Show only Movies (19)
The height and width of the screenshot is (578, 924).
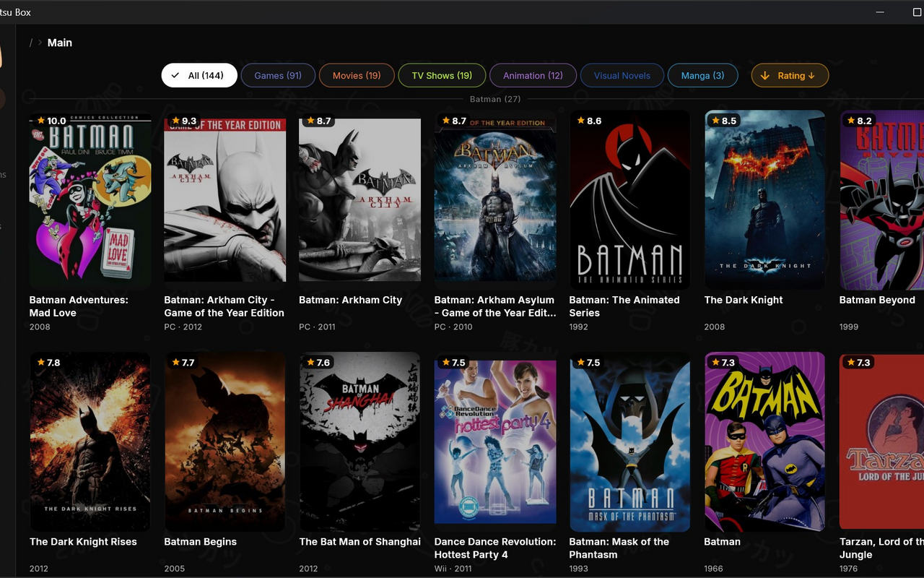pos(357,75)
